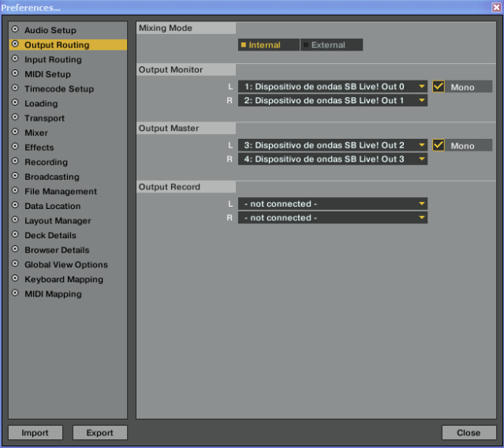Click the bullet icon beside Deck Details

click(x=15, y=234)
